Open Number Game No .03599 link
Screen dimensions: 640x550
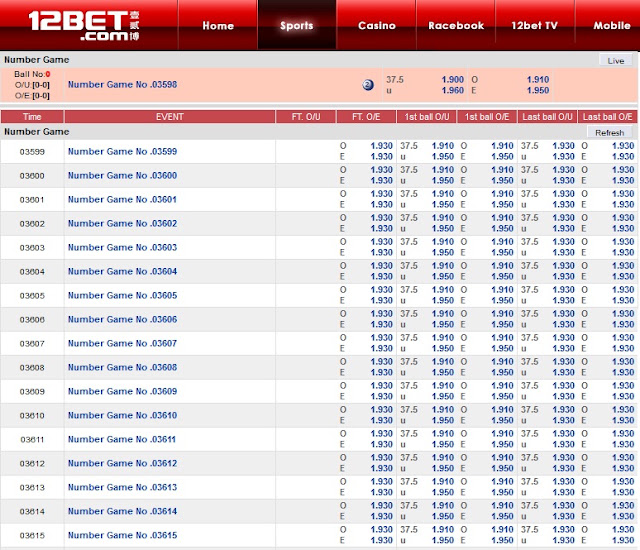[122, 151]
